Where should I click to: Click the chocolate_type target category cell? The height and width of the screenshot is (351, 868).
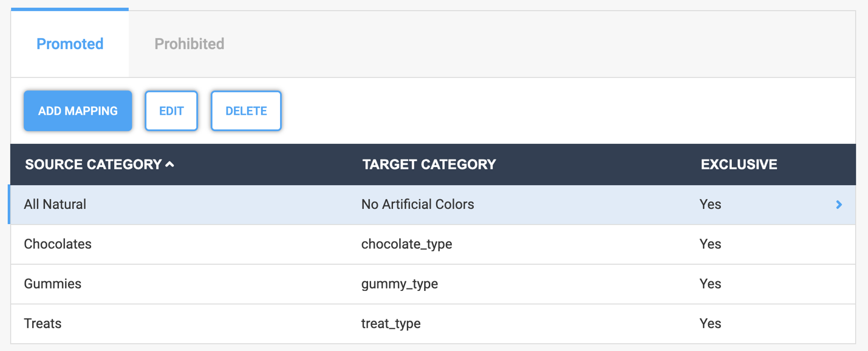click(x=407, y=244)
